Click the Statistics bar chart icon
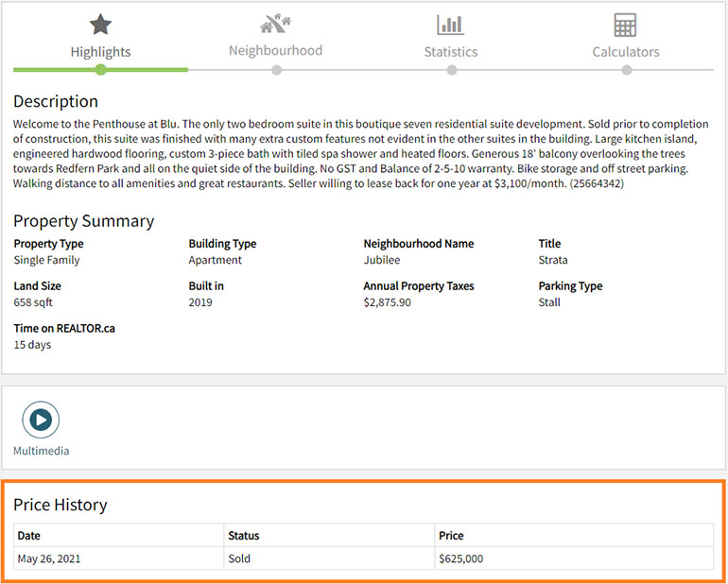The width and height of the screenshot is (728, 584). (450, 25)
